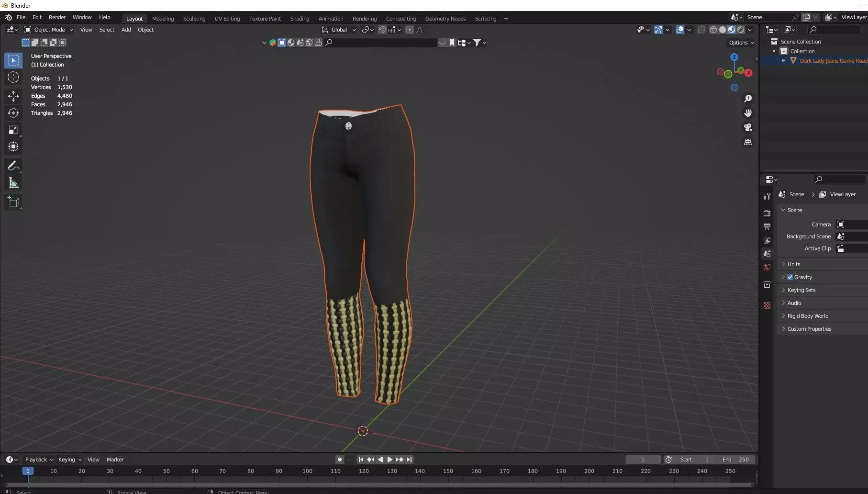Select the Annotate tool

pyautogui.click(x=13, y=166)
